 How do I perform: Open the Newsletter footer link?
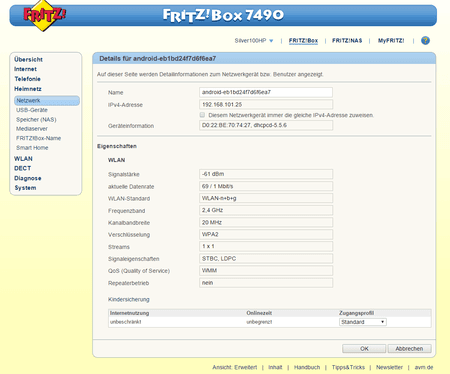point(389,367)
